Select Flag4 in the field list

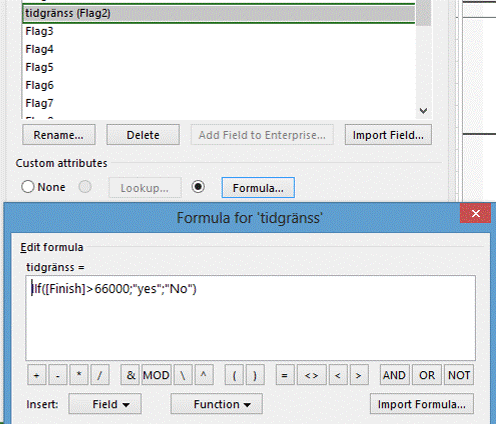219,49
